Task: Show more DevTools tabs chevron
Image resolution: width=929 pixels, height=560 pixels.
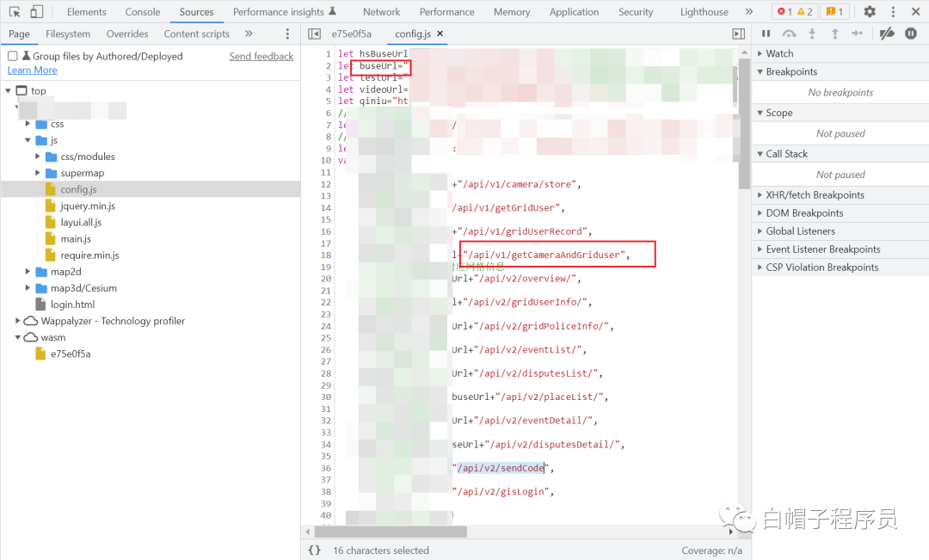Action: (749, 11)
